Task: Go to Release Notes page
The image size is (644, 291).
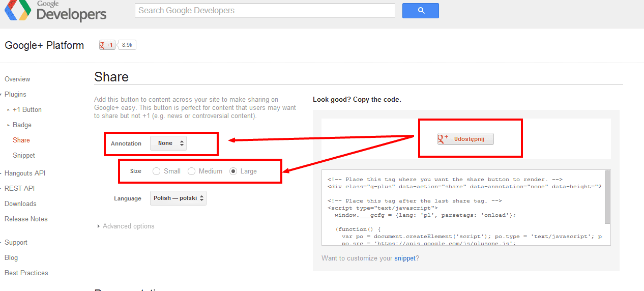Action: [x=26, y=219]
